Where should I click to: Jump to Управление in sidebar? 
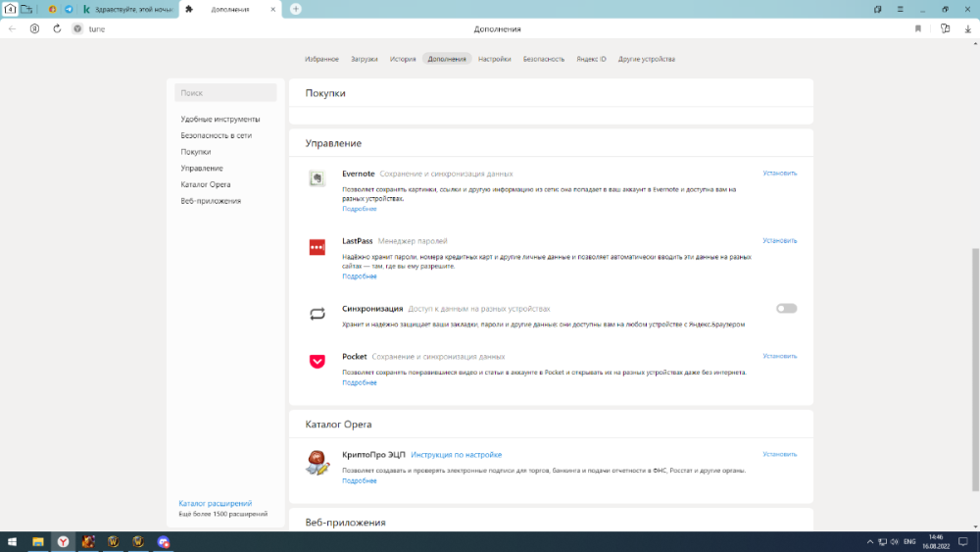coord(201,169)
